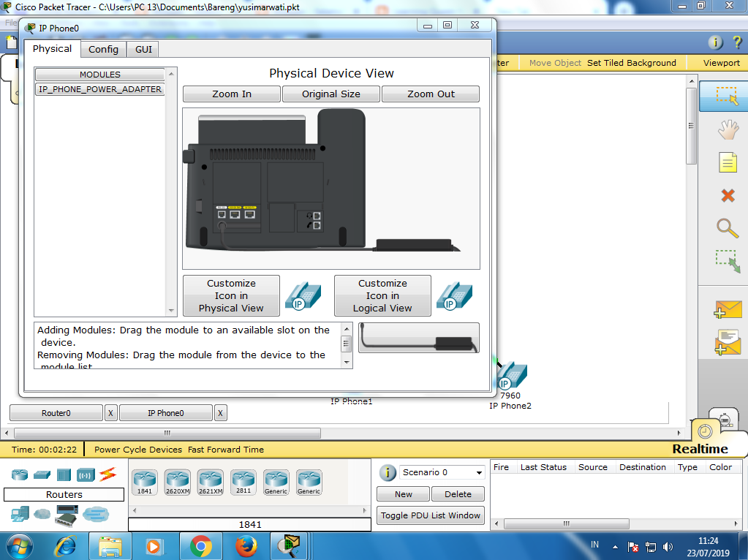The height and width of the screenshot is (560, 748).
Task: Select the IP Phone0 window tab
Action: pos(165,413)
